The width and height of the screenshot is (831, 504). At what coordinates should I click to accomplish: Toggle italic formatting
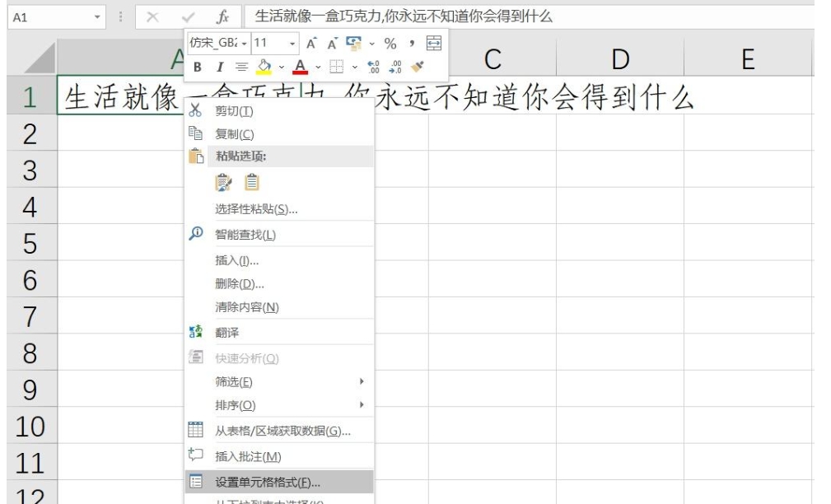pos(221,65)
